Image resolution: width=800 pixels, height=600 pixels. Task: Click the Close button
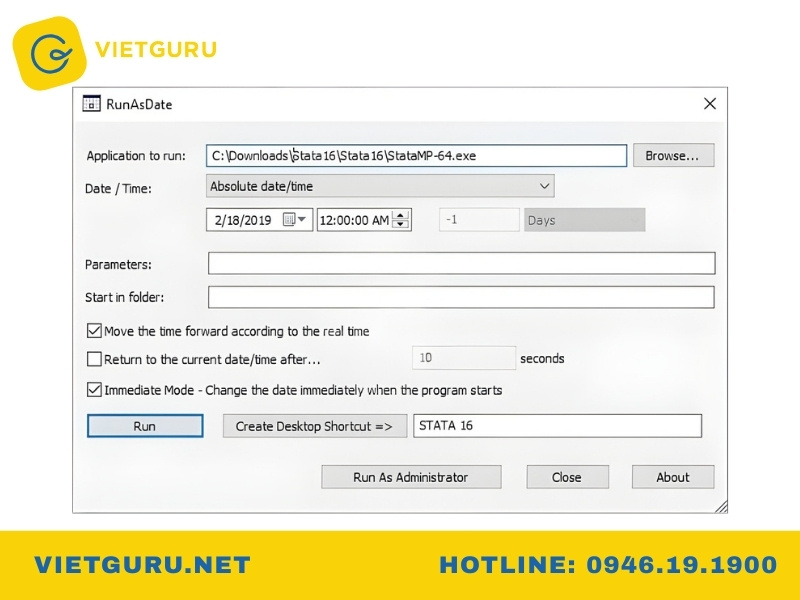click(567, 477)
